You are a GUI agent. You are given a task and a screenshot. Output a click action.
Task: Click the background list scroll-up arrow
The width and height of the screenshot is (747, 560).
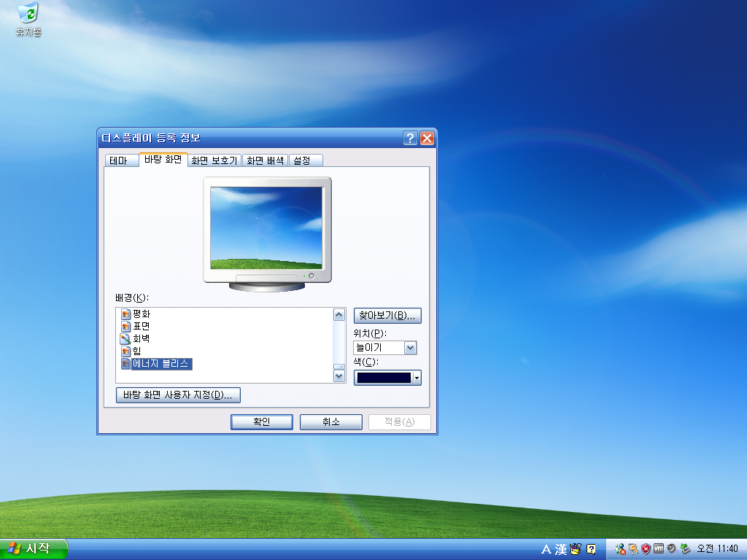(338, 315)
